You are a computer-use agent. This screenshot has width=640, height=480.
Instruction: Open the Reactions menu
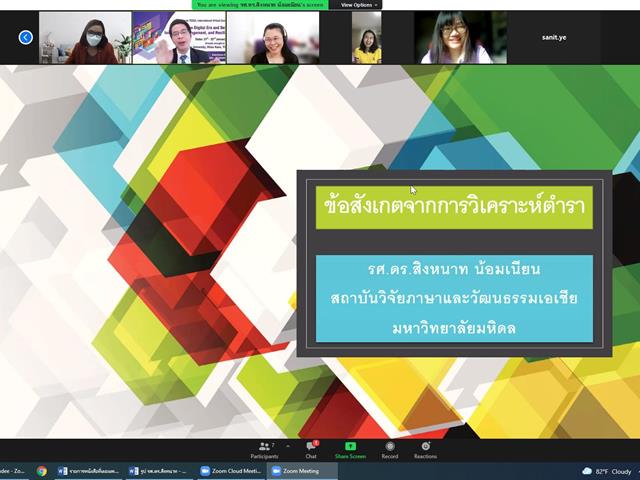tap(425, 450)
